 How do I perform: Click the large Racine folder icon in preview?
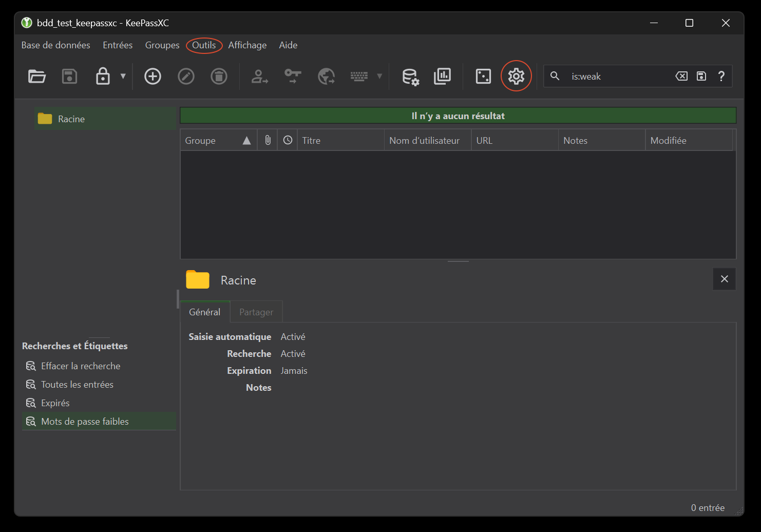point(198,279)
